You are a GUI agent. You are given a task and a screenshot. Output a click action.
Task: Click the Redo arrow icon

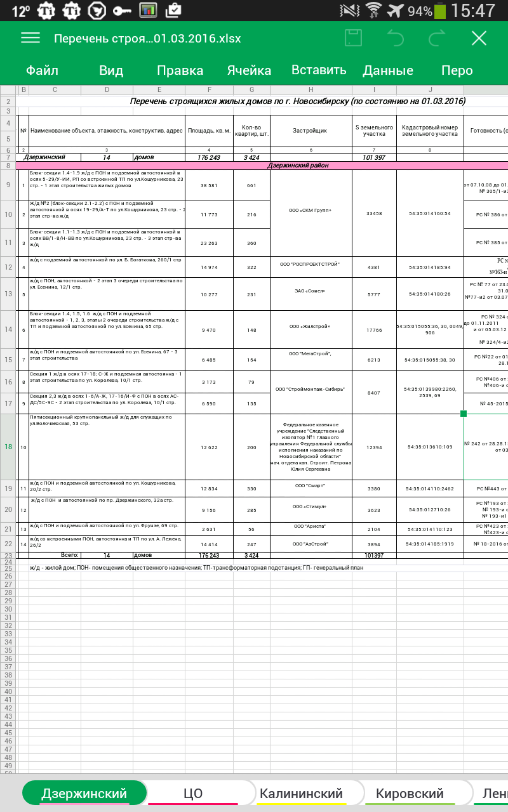437,38
